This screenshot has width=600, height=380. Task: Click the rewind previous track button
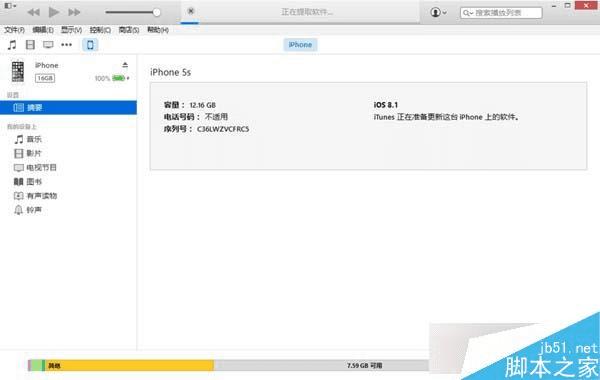point(34,12)
